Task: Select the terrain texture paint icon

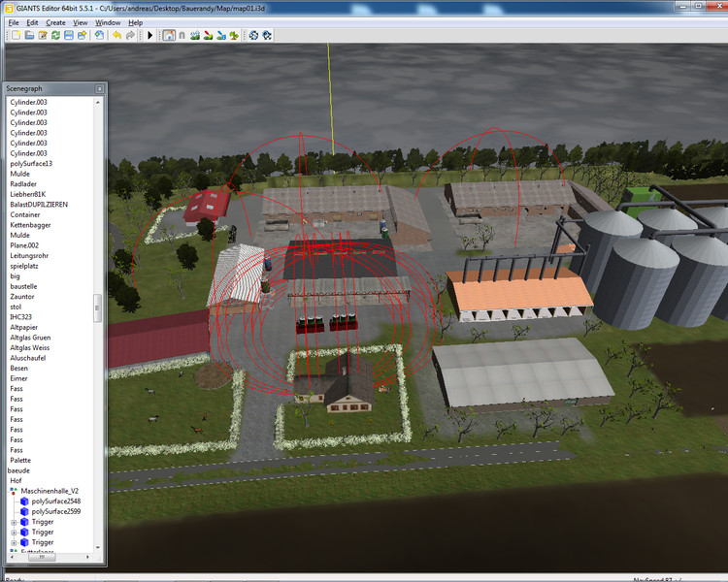Action: tap(209, 35)
